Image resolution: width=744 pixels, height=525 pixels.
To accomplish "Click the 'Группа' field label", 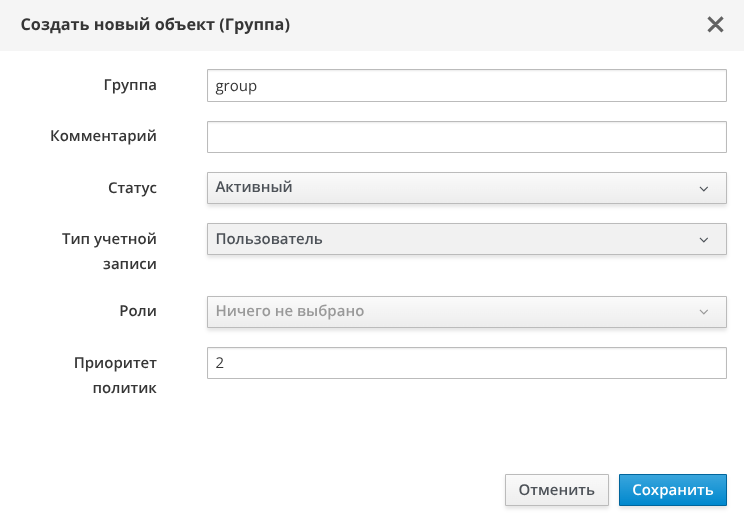I will [130, 85].
